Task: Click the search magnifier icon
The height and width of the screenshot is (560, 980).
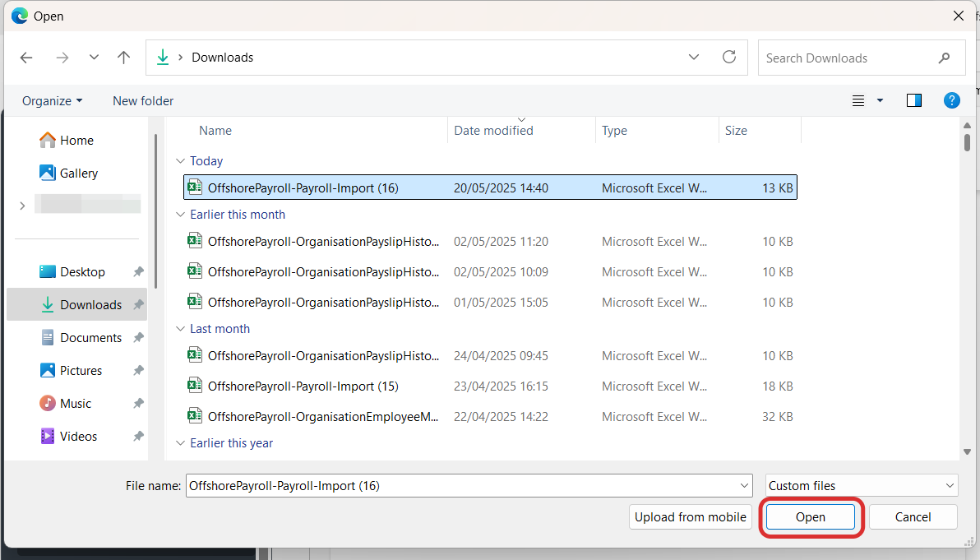Action: point(944,58)
